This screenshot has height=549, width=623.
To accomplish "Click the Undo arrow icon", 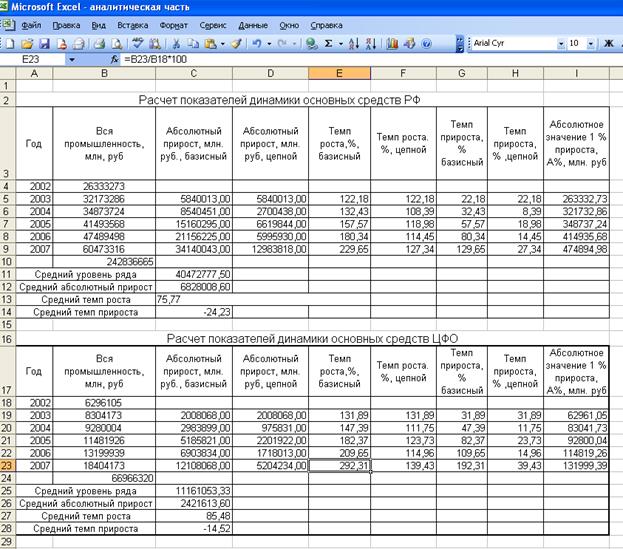I will click(x=257, y=44).
